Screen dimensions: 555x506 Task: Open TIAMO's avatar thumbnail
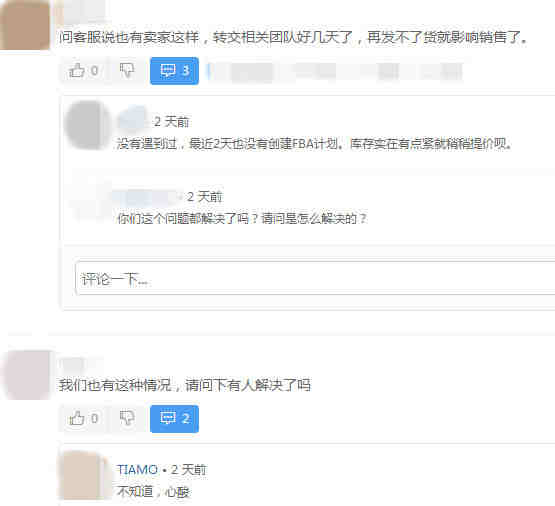85,476
